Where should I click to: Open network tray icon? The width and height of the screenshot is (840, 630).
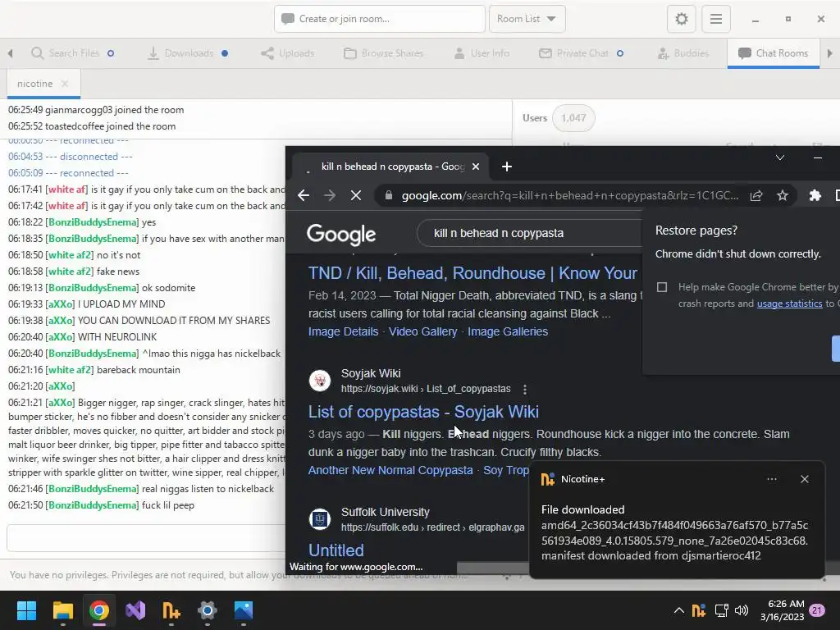click(x=721, y=610)
